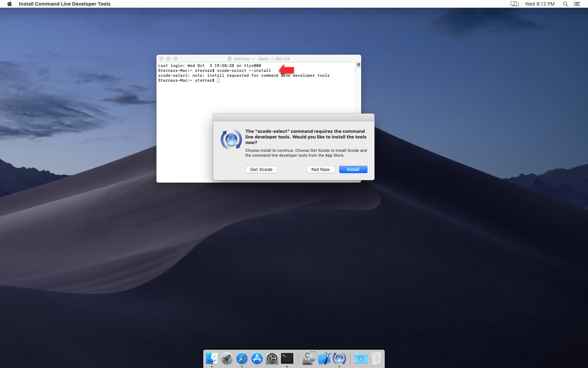
Task: Launch Launchpad rocket icon in Dock
Action: point(227,359)
